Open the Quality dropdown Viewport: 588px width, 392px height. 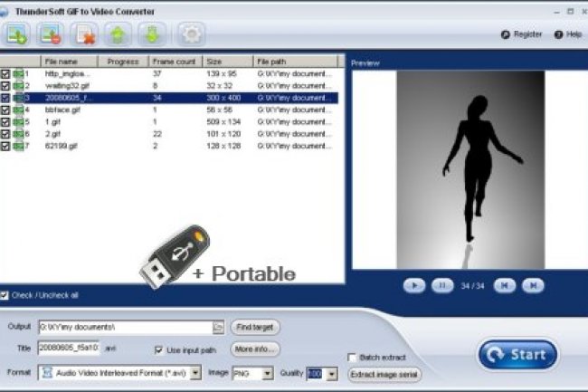point(331,373)
